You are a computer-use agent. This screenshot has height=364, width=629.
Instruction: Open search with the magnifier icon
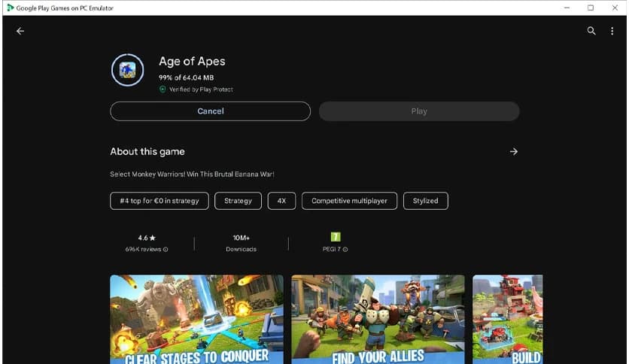click(591, 31)
